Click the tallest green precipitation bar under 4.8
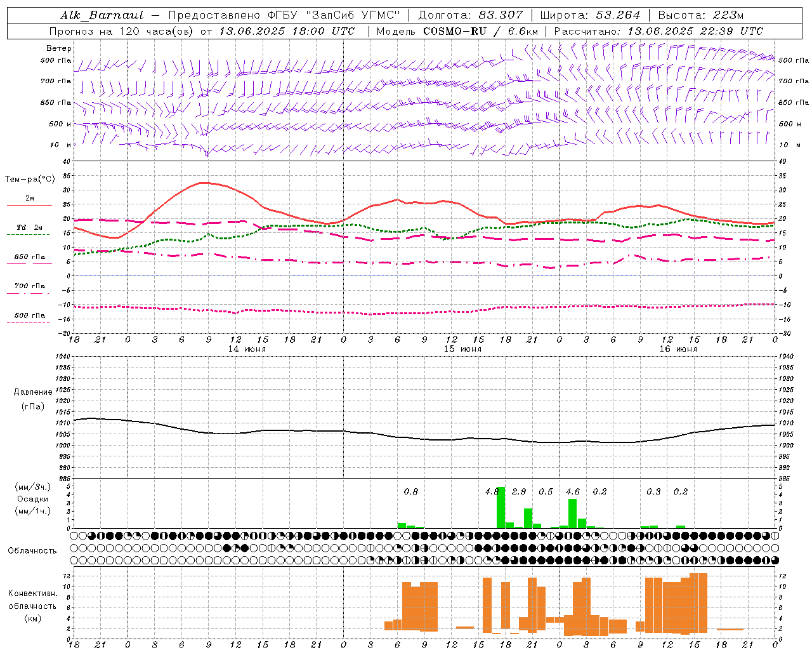This screenshot has width=812, height=650. [501, 508]
